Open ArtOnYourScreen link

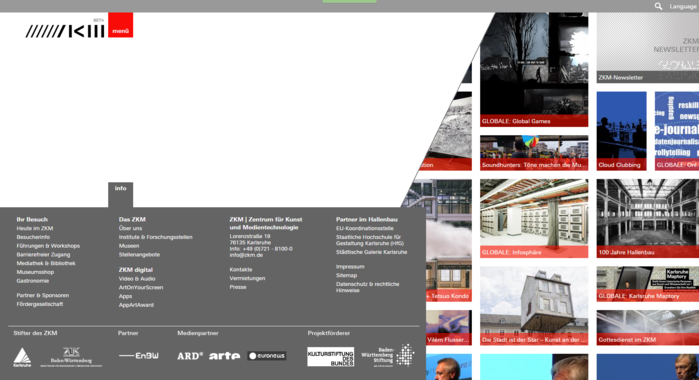pyautogui.click(x=141, y=288)
